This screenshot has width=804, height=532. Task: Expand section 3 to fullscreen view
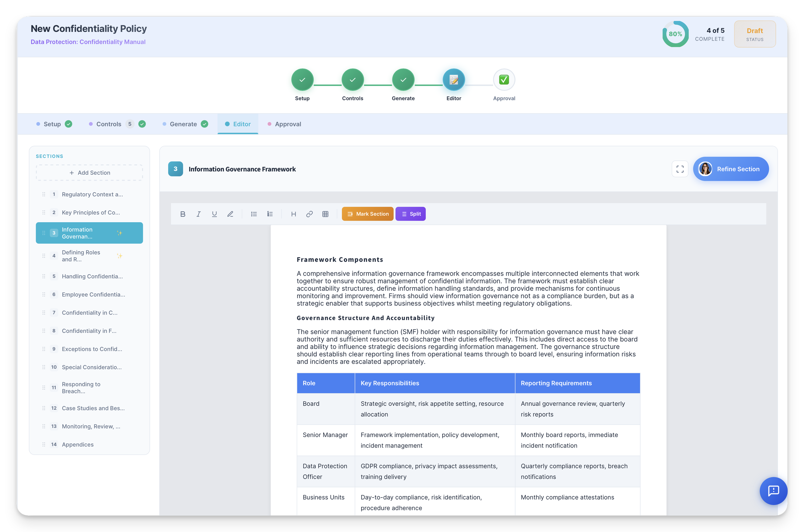pos(680,169)
